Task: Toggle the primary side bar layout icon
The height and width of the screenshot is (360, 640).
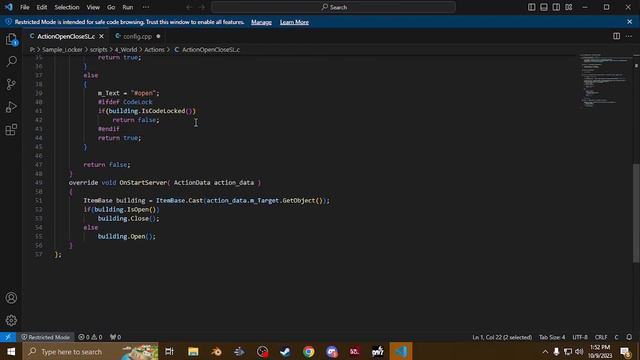Action: point(531,7)
